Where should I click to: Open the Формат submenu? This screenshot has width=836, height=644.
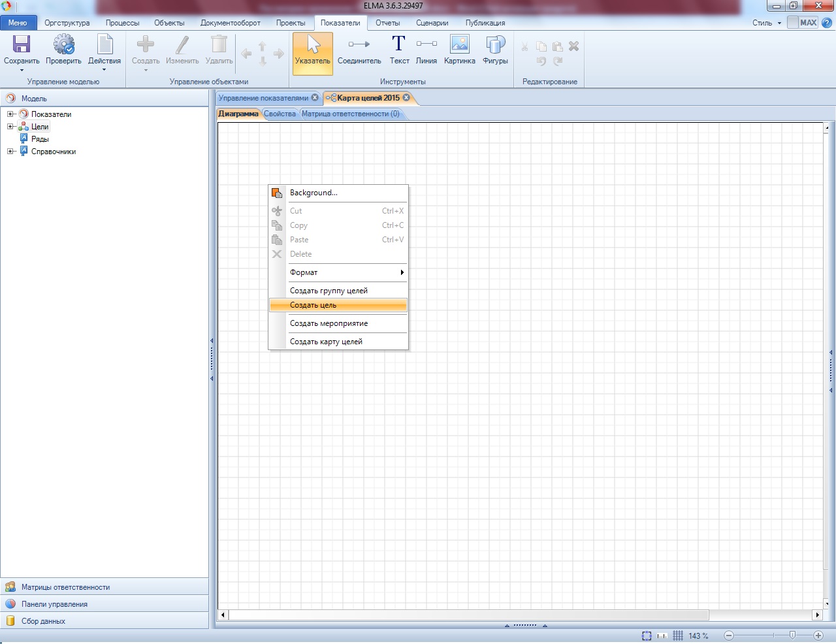346,272
